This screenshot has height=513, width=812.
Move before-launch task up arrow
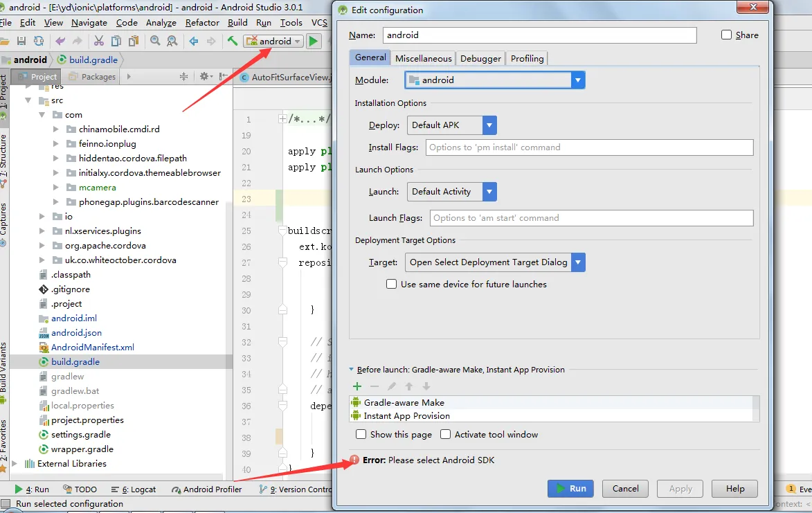tap(409, 386)
